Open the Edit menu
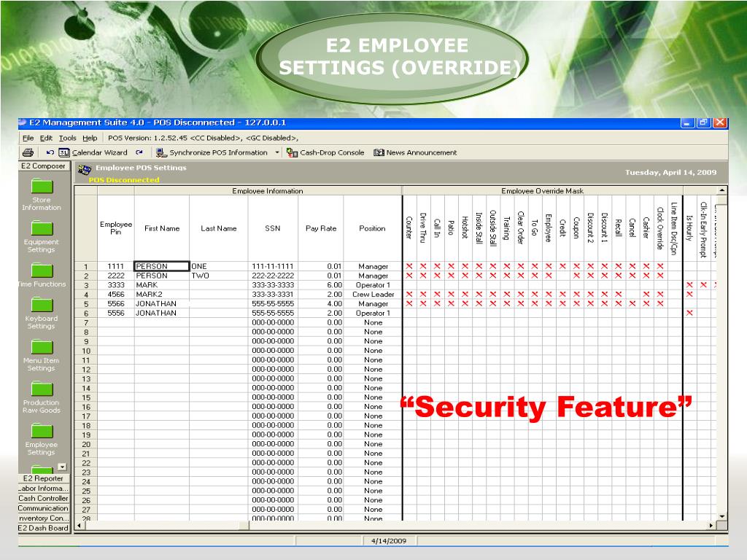 [x=46, y=138]
